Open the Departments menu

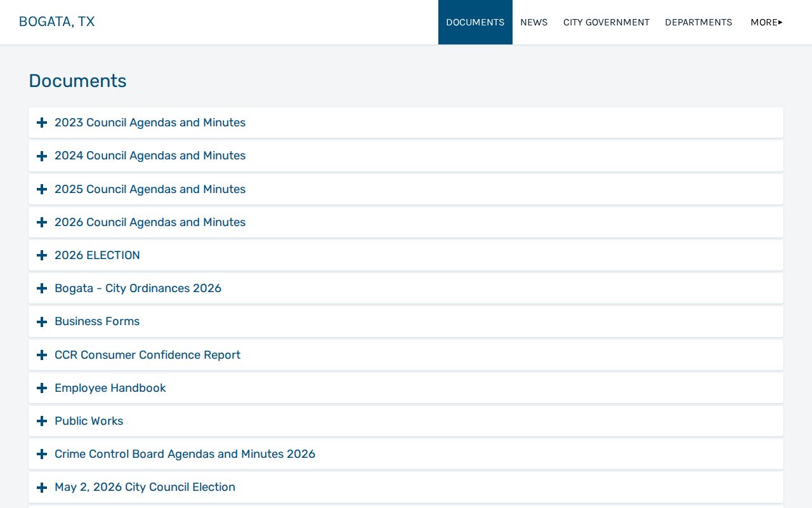[x=698, y=22]
